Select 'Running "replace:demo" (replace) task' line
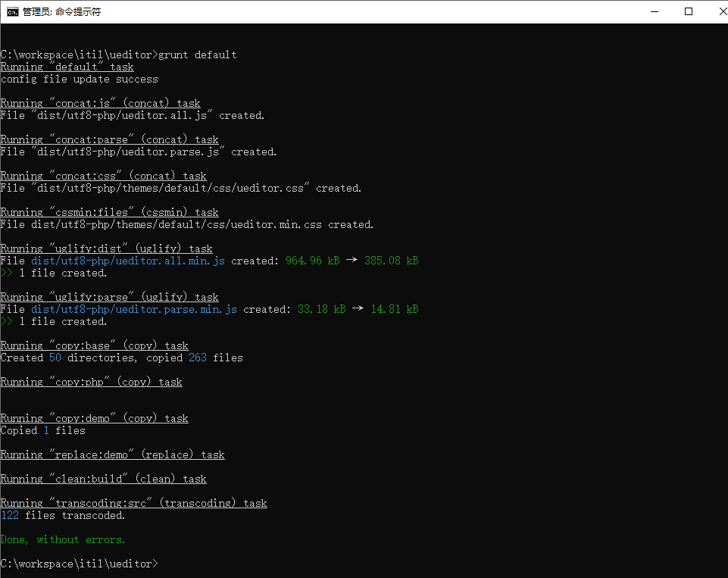 tap(112, 455)
